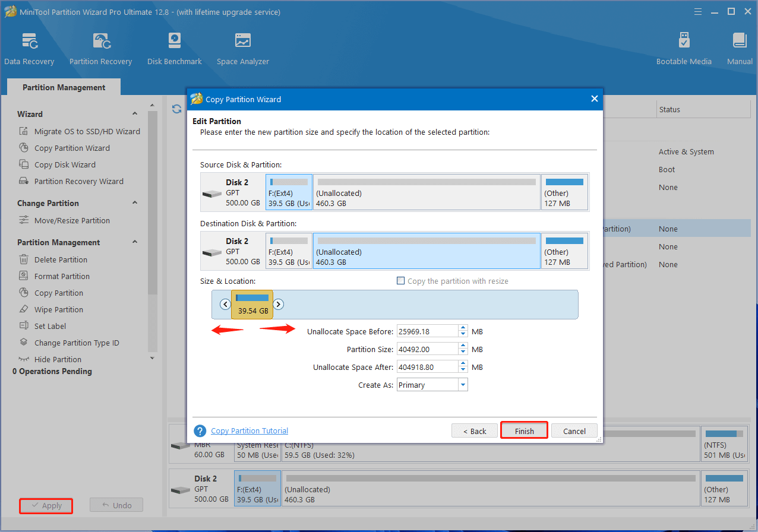This screenshot has width=758, height=532.
Task: Decrease the Partition Size stepper
Action: click(463, 352)
